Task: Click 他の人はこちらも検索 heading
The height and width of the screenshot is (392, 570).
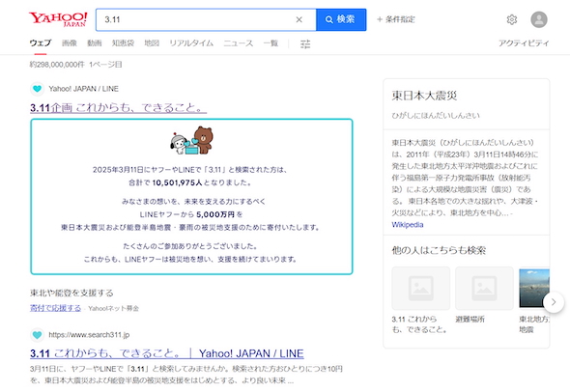Action: pos(439,250)
